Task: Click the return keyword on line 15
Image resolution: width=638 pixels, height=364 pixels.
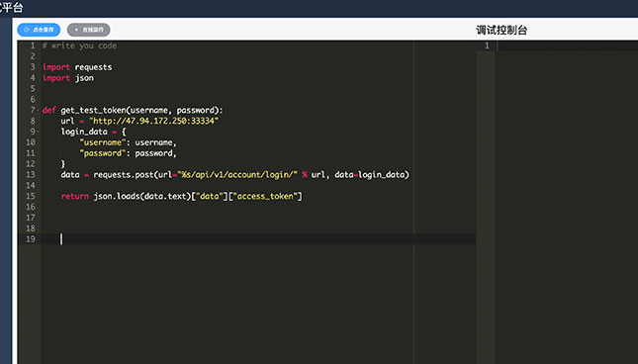Action: coord(75,196)
